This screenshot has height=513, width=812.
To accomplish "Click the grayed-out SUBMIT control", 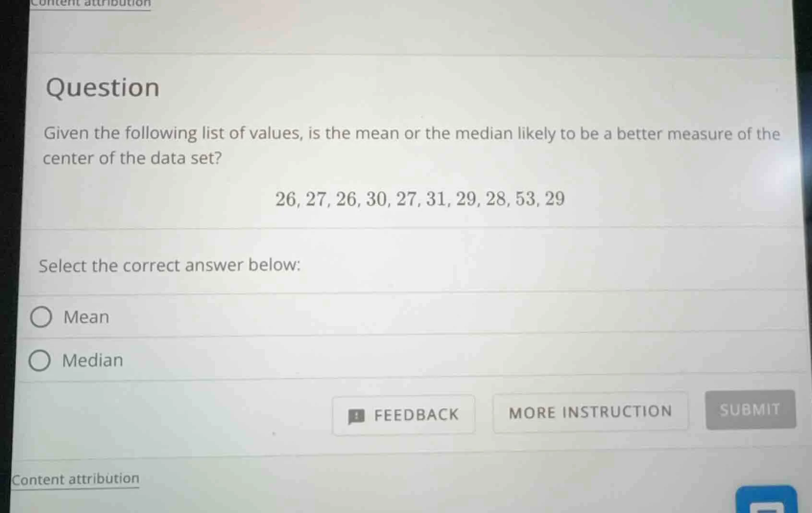I will [x=750, y=410].
